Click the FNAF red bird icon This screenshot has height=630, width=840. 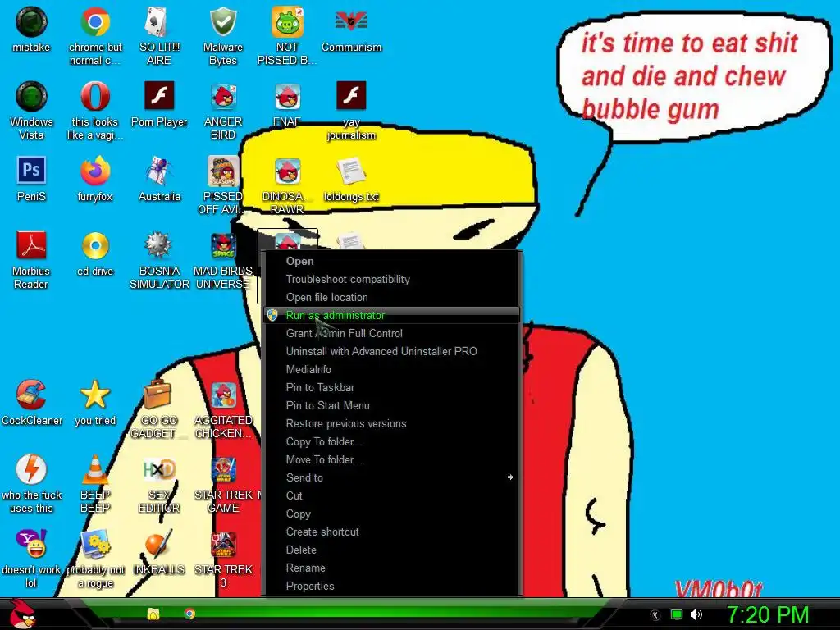pyautogui.click(x=287, y=97)
